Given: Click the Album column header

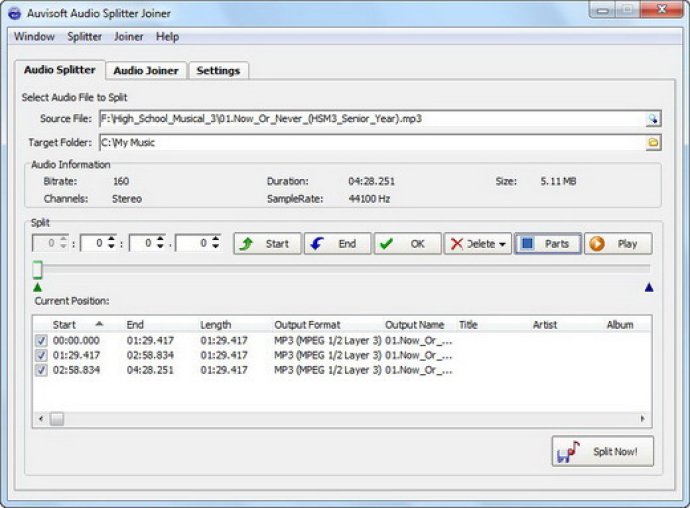Looking at the screenshot, I should pyautogui.click(x=627, y=325).
